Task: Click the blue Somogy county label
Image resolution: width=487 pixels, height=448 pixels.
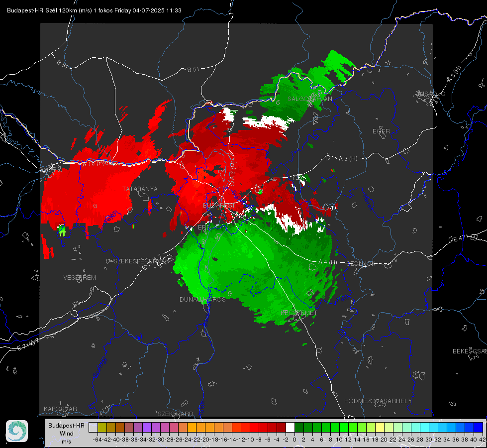Action: coord(99,367)
